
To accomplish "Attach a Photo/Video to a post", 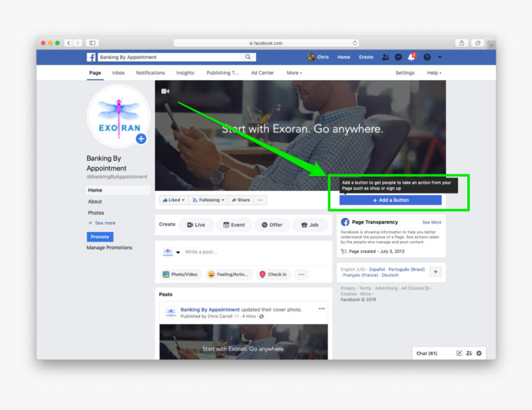I will 180,274.
